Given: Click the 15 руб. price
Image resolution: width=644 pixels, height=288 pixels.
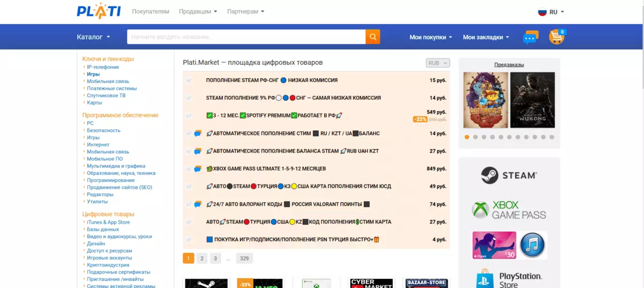Looking at the screenshot, I should pyautogui.click(x=438, y=80).
